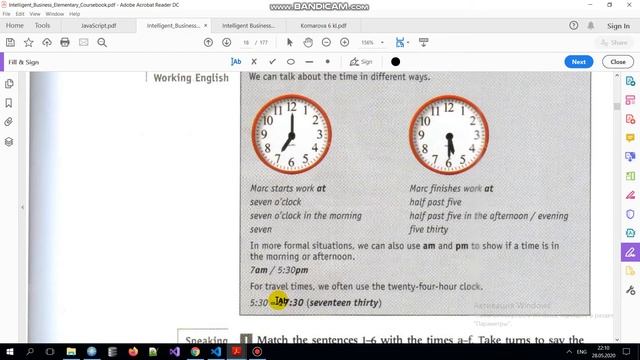Open the Windows Start menu

(x=9, y=351)
